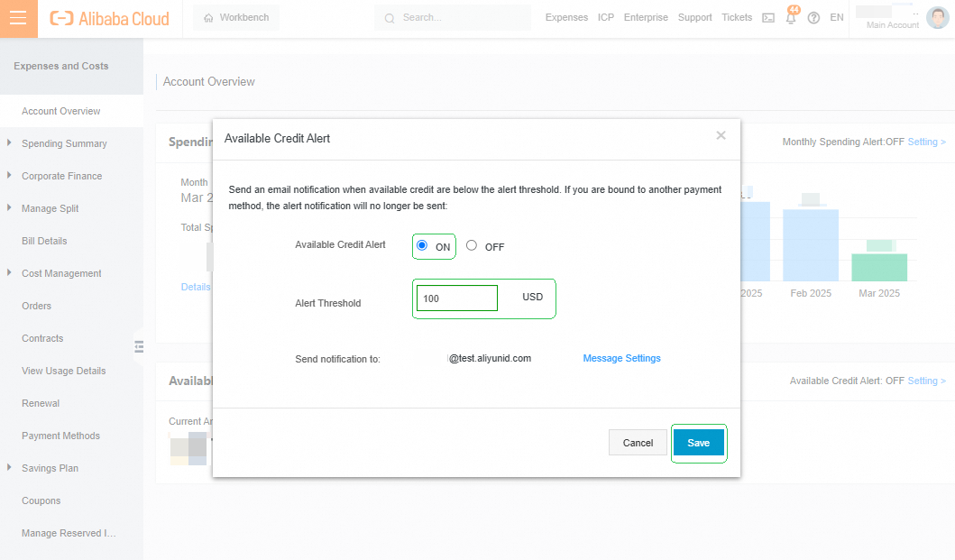Open the hamburger navigation menu
The height and width of the screenshot is (560, 955).
click(x=18, y=18)
